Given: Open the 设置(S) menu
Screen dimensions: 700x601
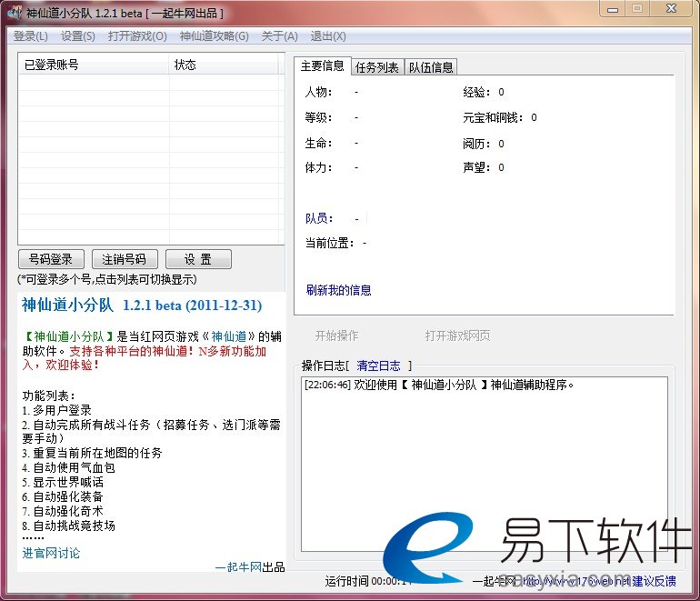Looking at the screenshot, I should (78, 36).
